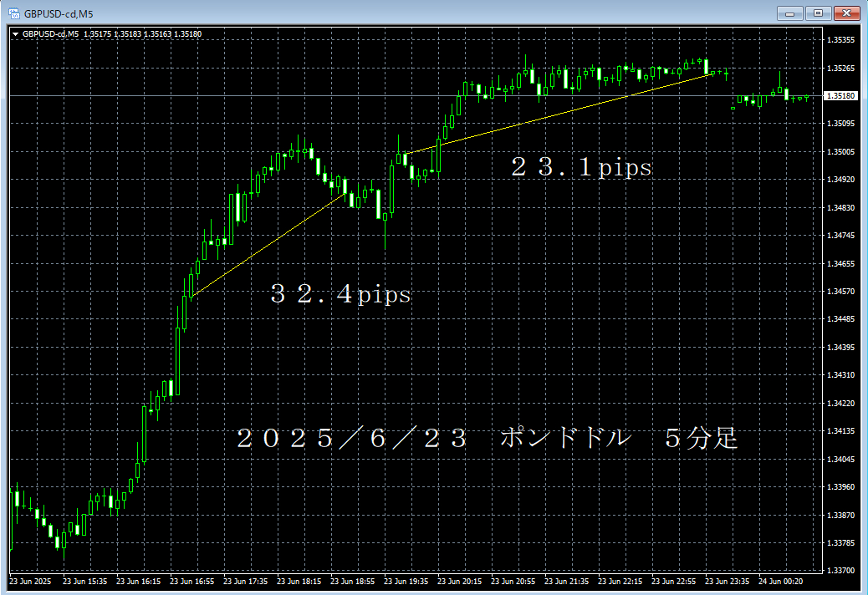The height and width of the screenshot is (595, 868).
Task: Select the 32.4pips text label
Action: click(x=340, y=294)
